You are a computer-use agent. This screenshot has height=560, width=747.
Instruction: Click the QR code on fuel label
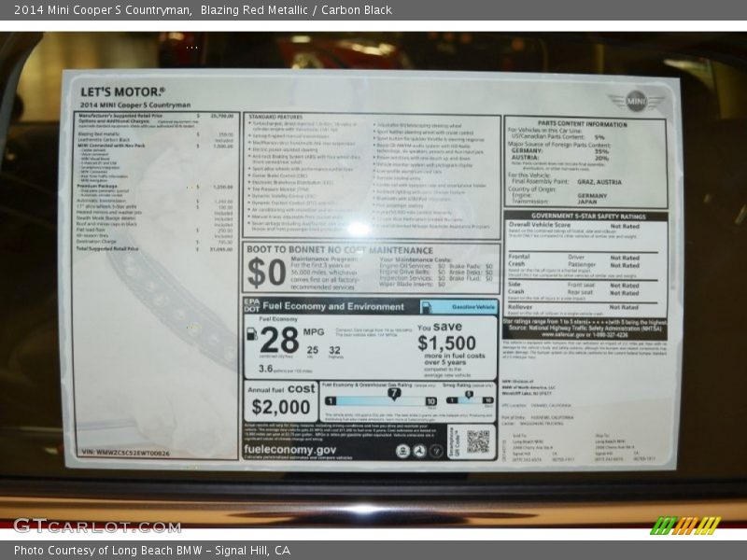click(x=478, y=441)
